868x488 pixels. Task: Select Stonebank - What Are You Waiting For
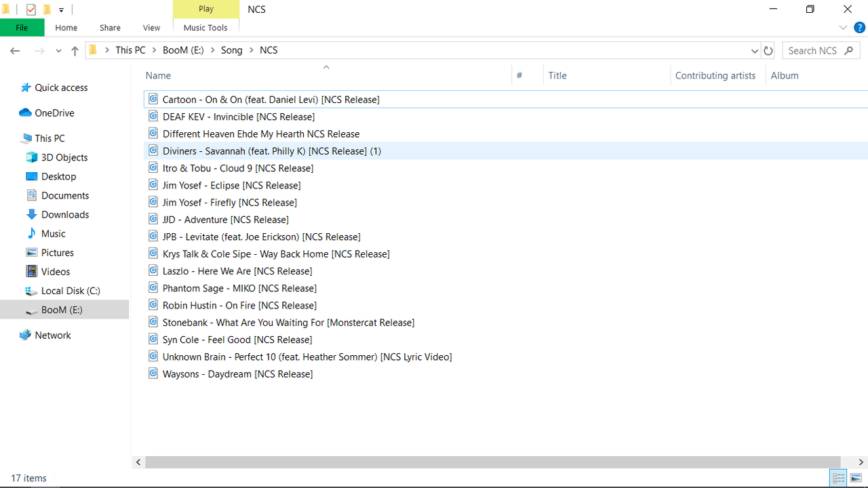click(288, 323)
